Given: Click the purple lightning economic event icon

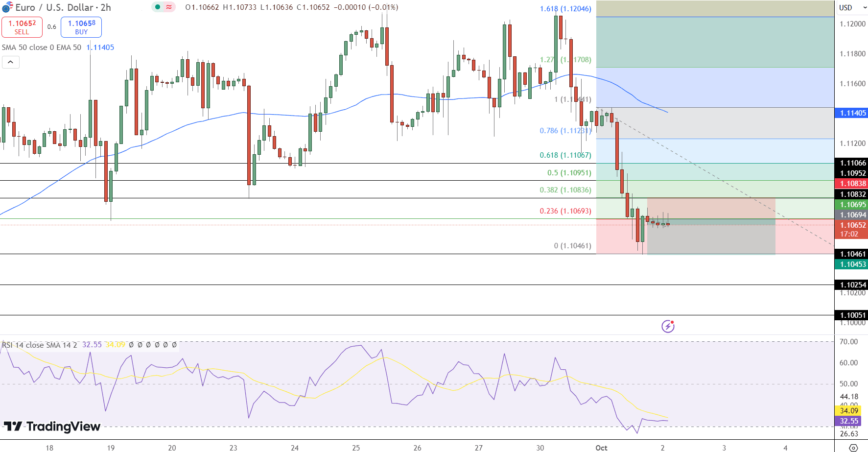Looking at the screenshot, I should tap(668, 326).
